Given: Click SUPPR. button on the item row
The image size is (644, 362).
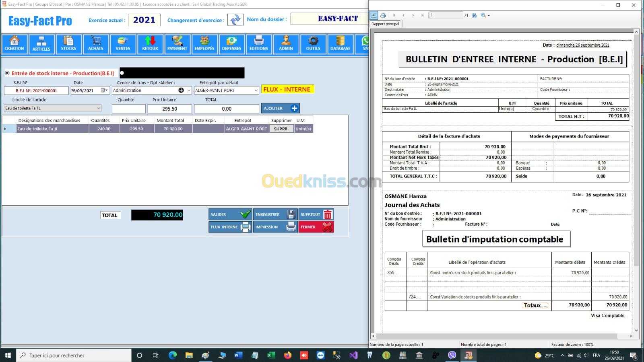Looking at the screenshot, I should (x=281, y=129).
